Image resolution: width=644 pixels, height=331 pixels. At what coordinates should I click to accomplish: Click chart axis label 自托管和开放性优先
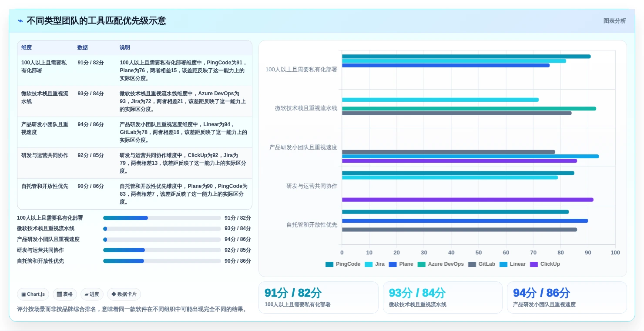pos(312,225)
